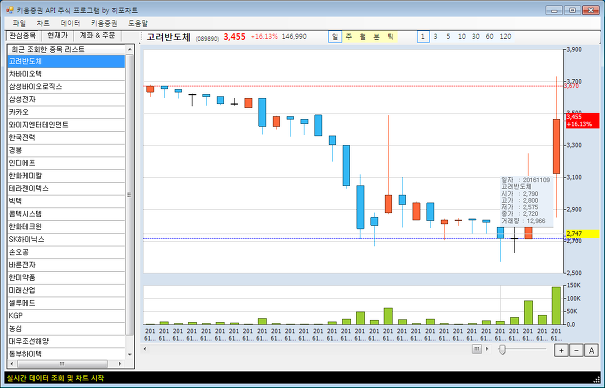
Task: Click chart scrollbar right arrow
Action: [487, 349]
